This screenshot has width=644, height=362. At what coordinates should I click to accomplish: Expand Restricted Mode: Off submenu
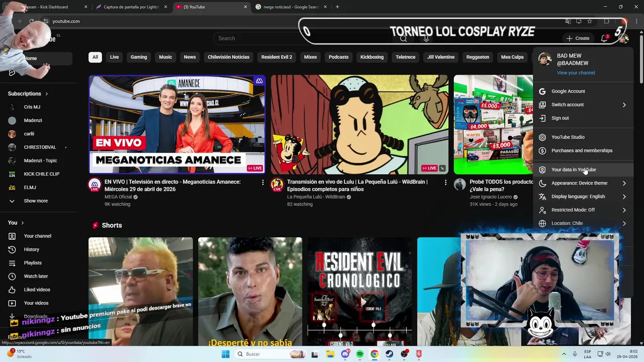(x=583, y=210)
